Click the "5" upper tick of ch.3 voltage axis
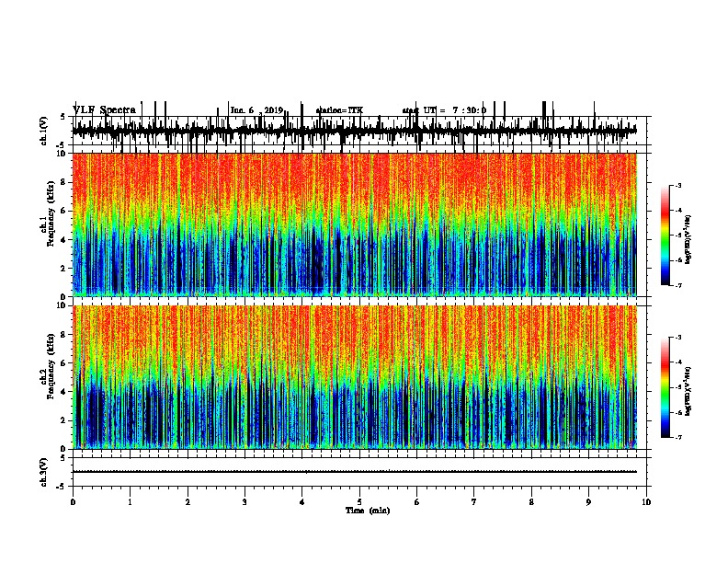This screenshot has height=563, width=728. (63, 457)
